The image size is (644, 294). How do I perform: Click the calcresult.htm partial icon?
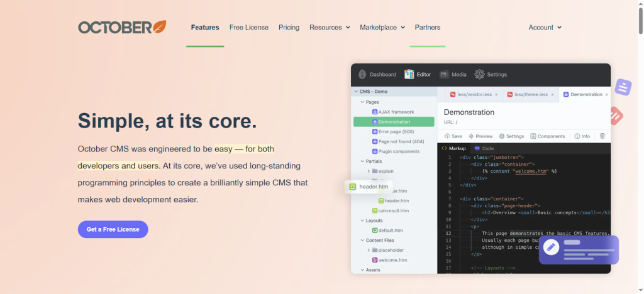[375, 210]
